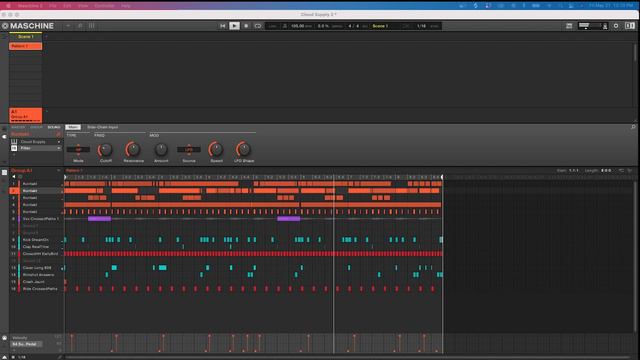Open the Scene 1 selector in the transport
The width and height of the screenshot is (640, 360).
[x=380, y=26]
